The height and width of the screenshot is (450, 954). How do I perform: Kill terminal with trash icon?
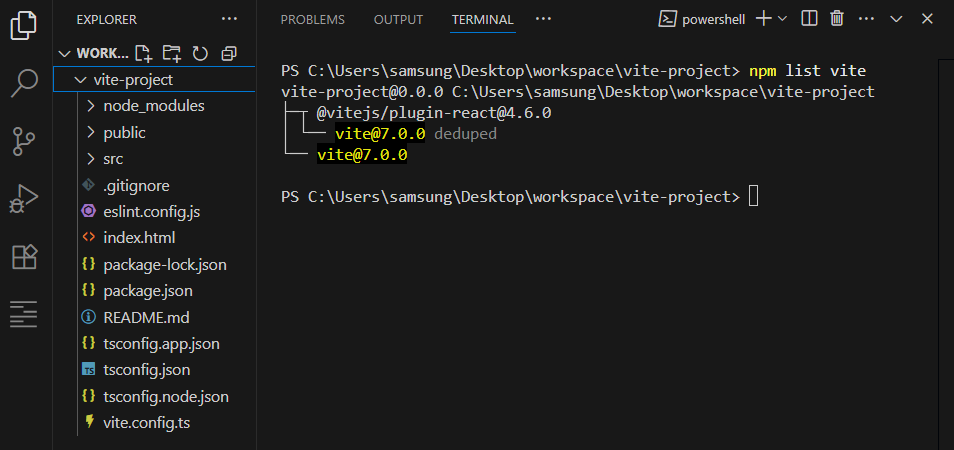coord(837,19)
